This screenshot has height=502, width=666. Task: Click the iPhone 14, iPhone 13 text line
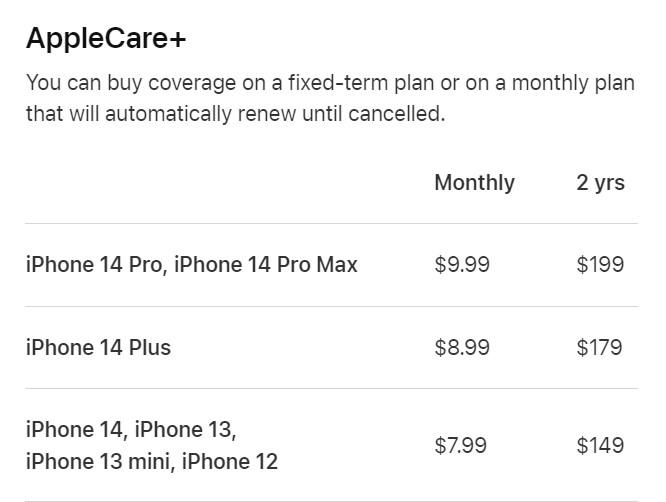131,429
